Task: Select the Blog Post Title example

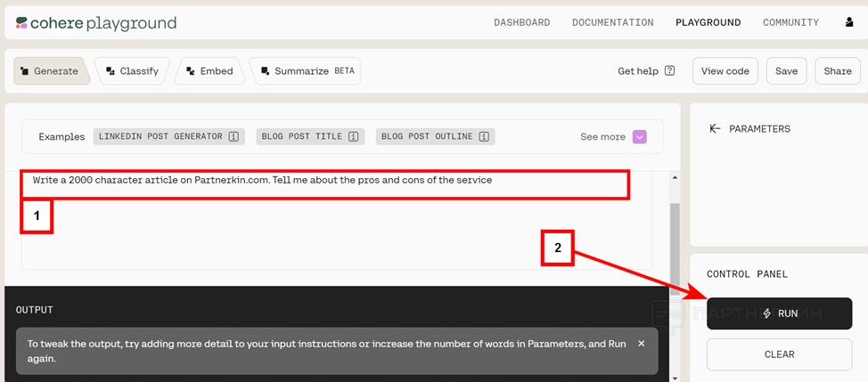Action: point(310,136)
